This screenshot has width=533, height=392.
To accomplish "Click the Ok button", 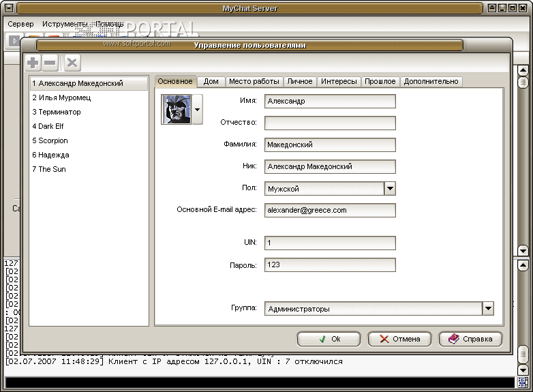I will pyautogui.click(x=329, y=339).
